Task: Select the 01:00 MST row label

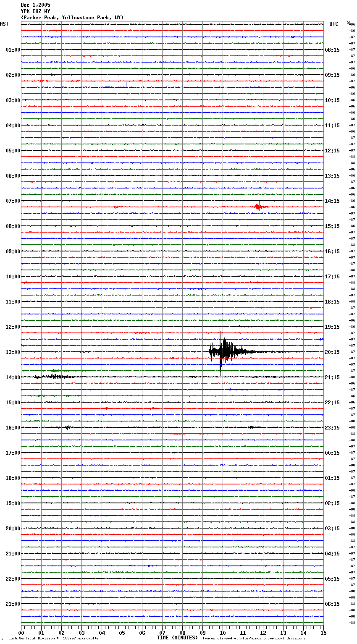Action: 13,50
